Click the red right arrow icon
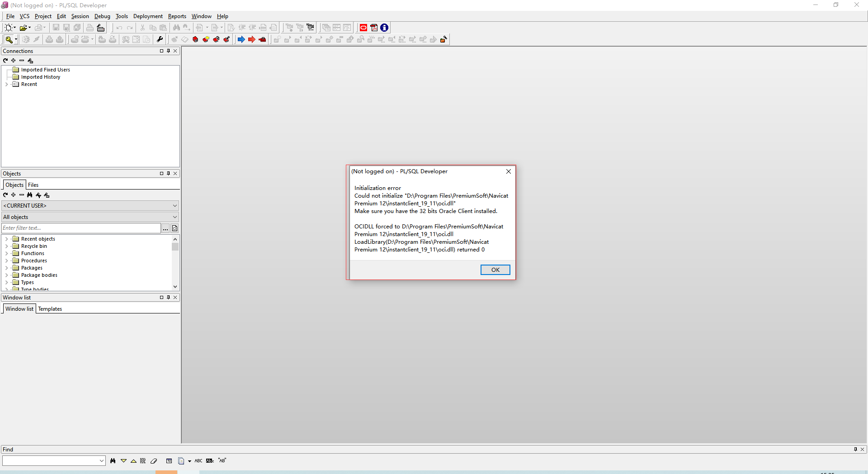The height and width of the screenshot is (474, 868). click(252, 39)
